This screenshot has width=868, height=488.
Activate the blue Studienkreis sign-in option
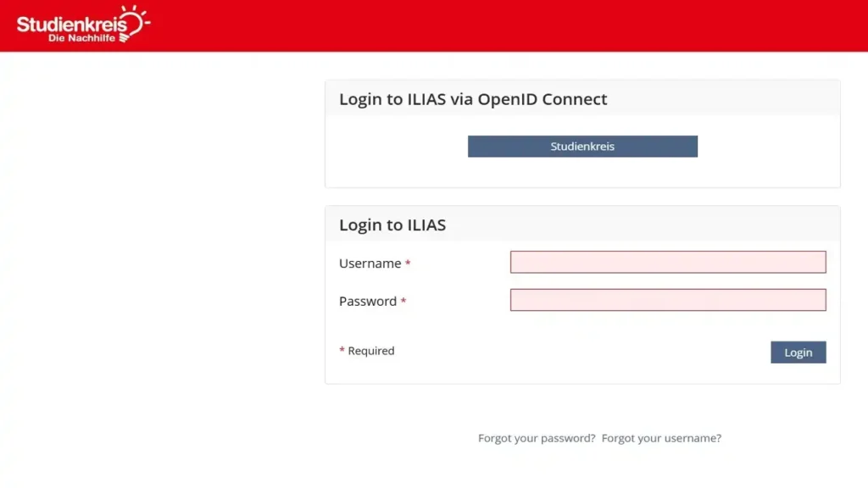click(x=582, y=146)
